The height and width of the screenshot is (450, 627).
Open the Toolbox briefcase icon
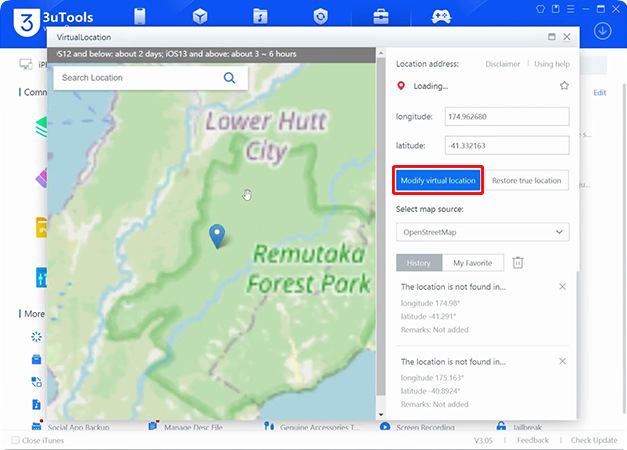381,17
